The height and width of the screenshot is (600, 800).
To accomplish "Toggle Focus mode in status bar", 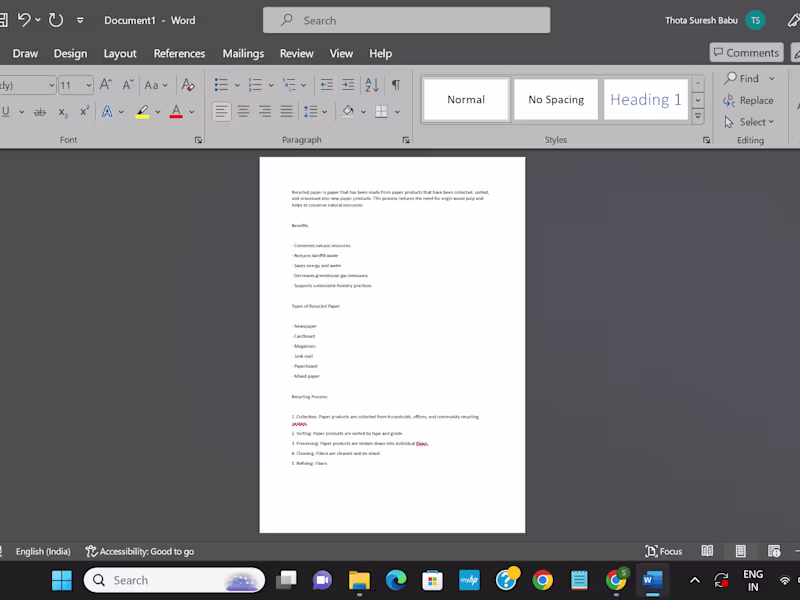I will click(x=663, y=551).
